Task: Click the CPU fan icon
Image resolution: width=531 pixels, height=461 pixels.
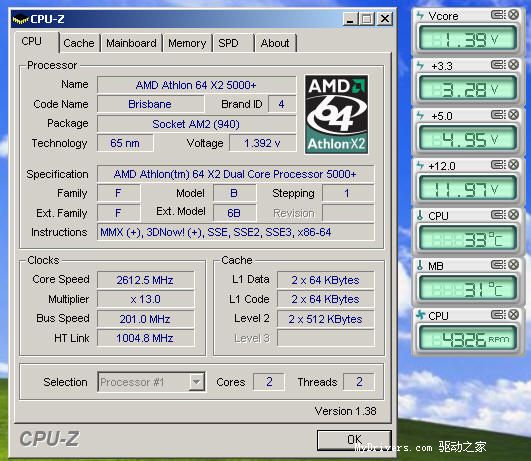Action: point(420,315)
